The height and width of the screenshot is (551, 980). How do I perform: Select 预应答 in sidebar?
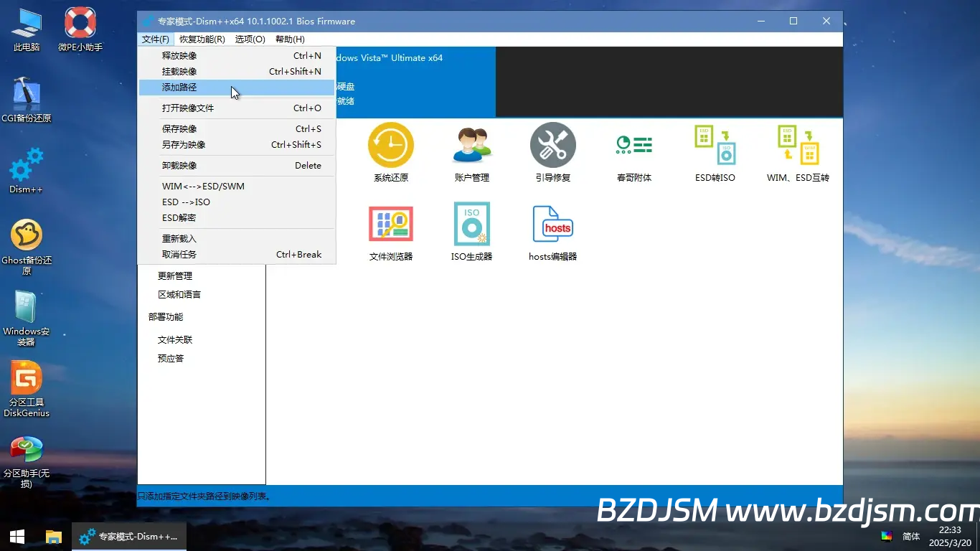coord(171,359)
